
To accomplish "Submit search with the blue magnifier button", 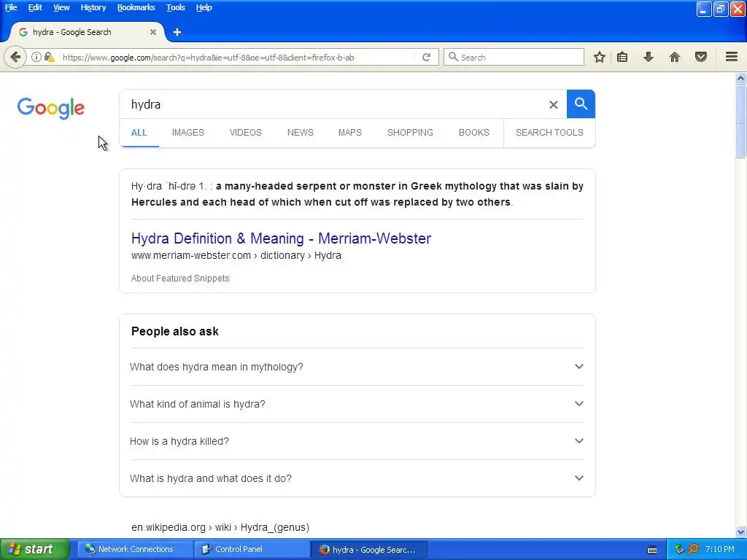I will pos(581,104).
